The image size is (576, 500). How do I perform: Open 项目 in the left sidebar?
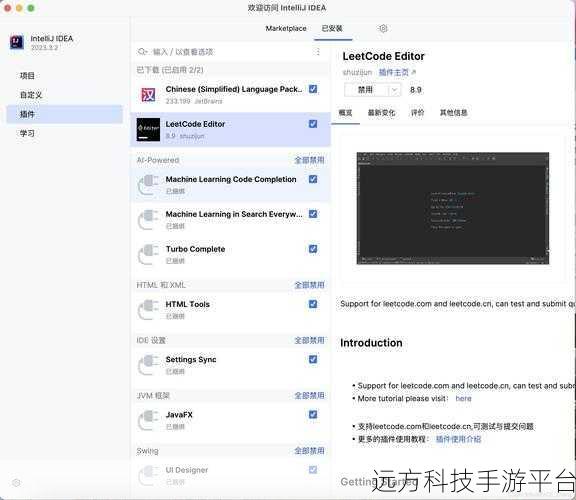(65, 76)
